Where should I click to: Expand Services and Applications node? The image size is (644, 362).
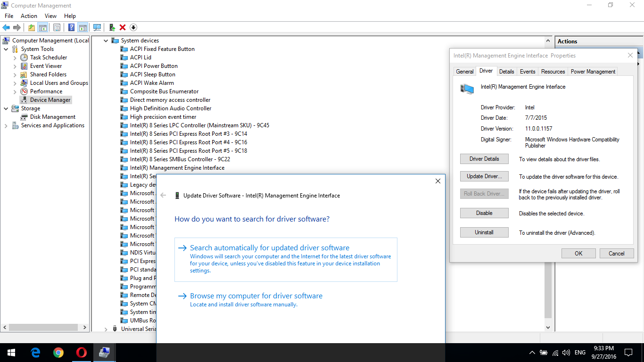point(6,125)
